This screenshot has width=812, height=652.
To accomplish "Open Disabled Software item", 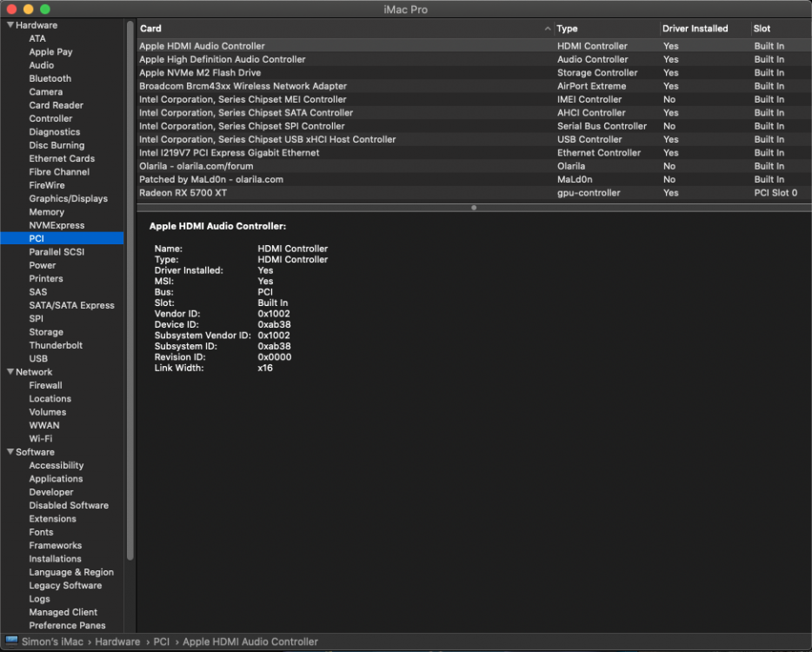I will point(69,505).
